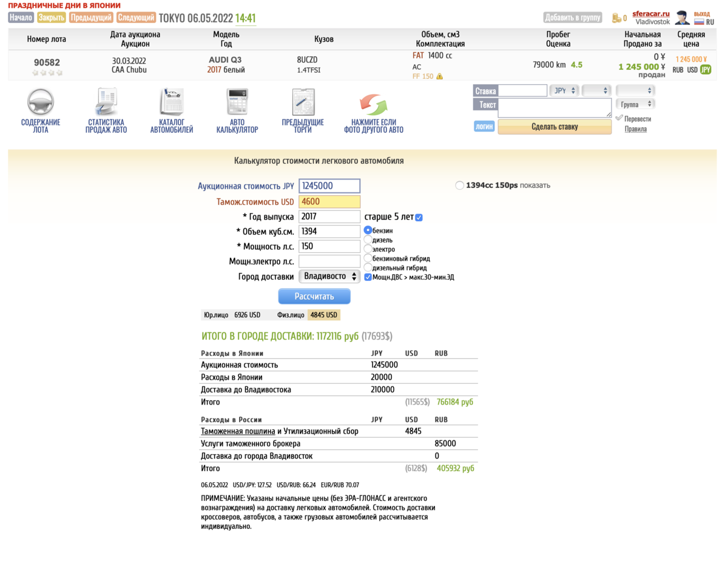Click the gold coins balance icon
This screenshot has width=728, height=561.
click(616, 18)
